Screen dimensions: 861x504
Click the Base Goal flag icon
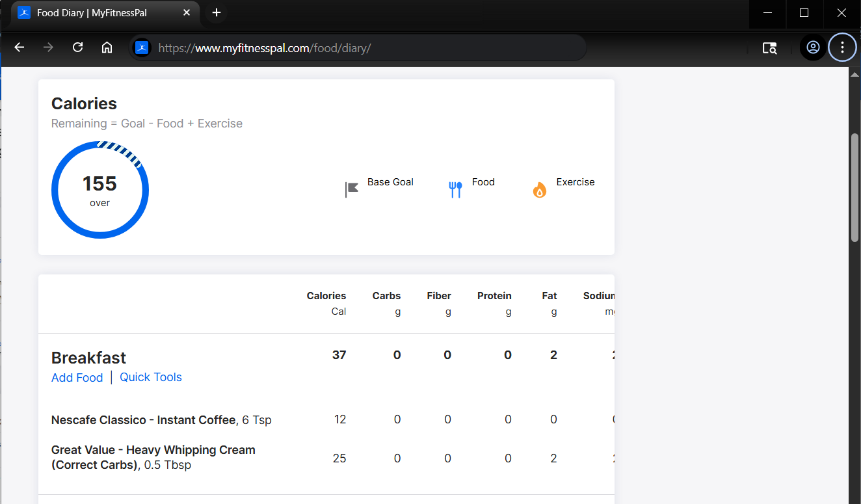coord(352,190)
